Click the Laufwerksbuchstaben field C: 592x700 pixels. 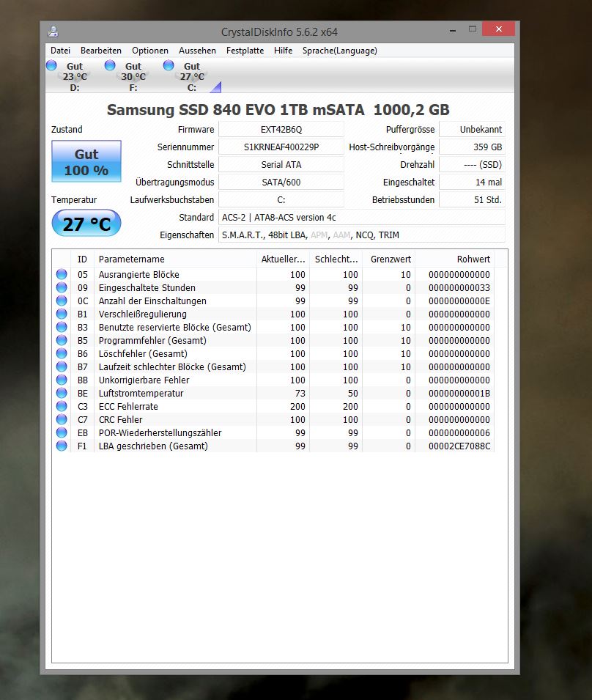[x=281, y=199]
